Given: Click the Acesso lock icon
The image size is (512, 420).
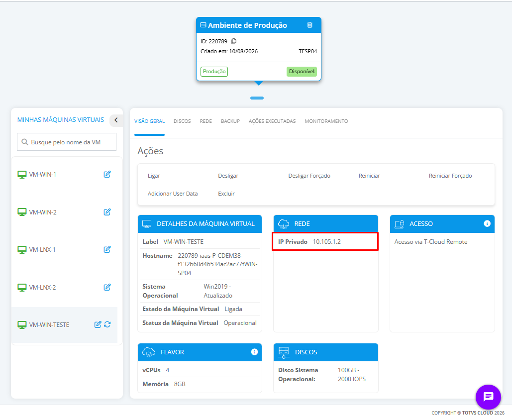Looking at the screenshot, I should tap(400, 224).
